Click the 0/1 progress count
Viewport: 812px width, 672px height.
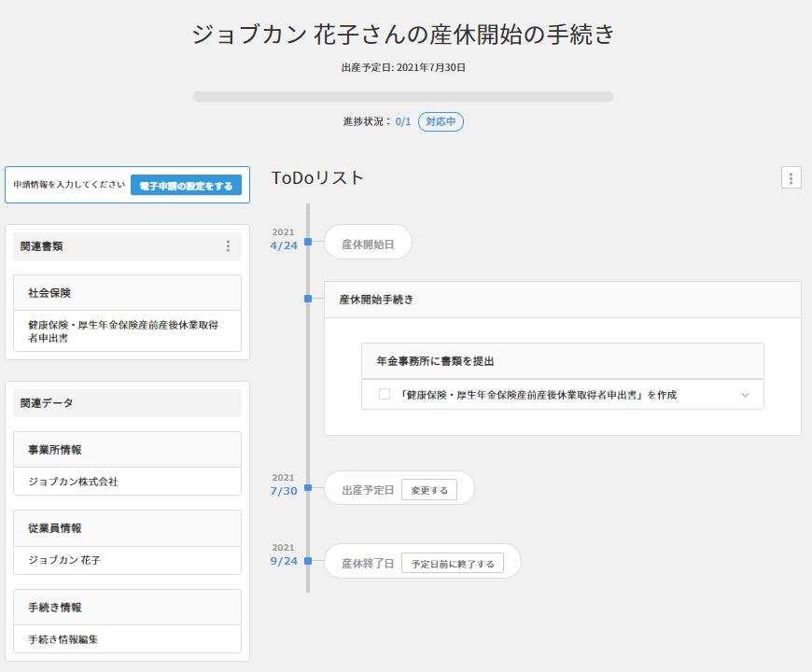(x=402, y=121)
